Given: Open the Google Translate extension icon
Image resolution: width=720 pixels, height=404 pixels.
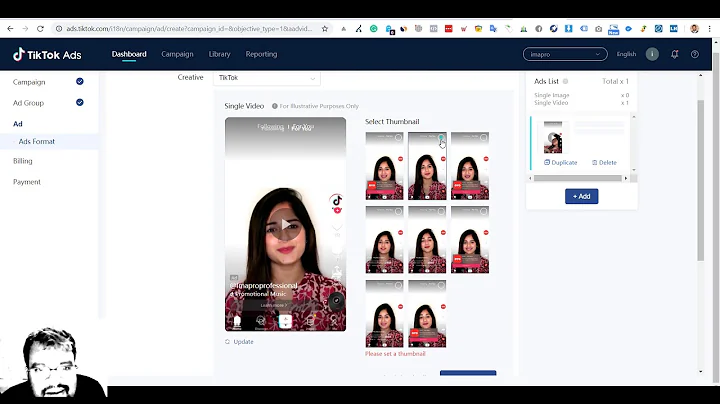Looking at the screenshot, I should (x=493, y=28).
